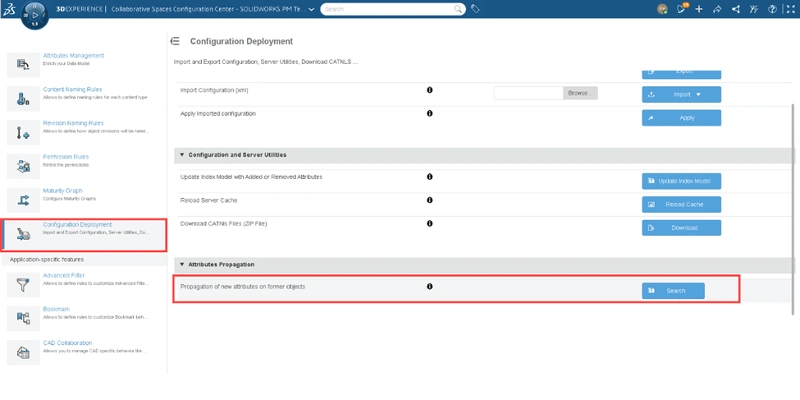Viewport: 800px width, 400px height.
Task: Focus the top Search input field
Action: coord(388,9)
